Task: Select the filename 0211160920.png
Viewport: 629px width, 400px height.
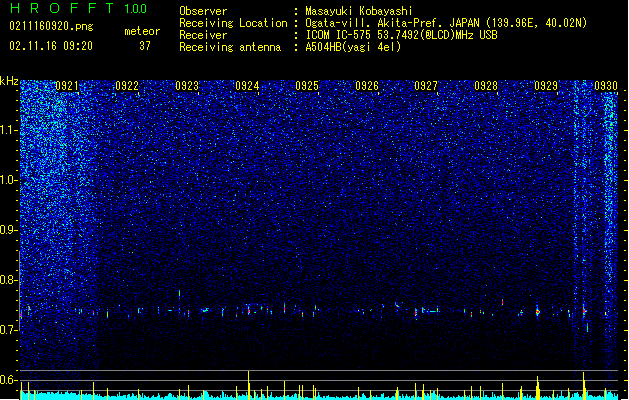Action: coord(51,27)
